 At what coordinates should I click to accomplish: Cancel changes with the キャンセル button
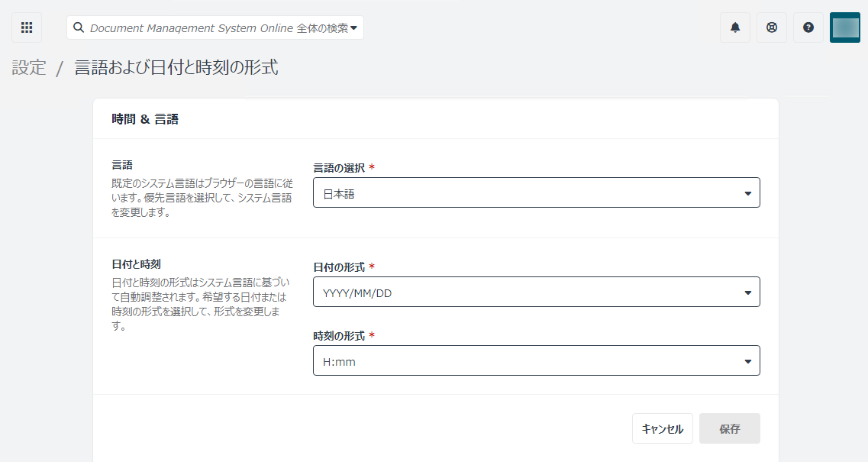point(662,428)
